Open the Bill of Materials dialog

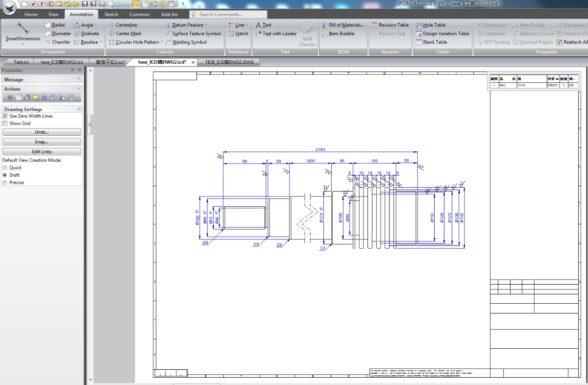(x=343, y=25)
